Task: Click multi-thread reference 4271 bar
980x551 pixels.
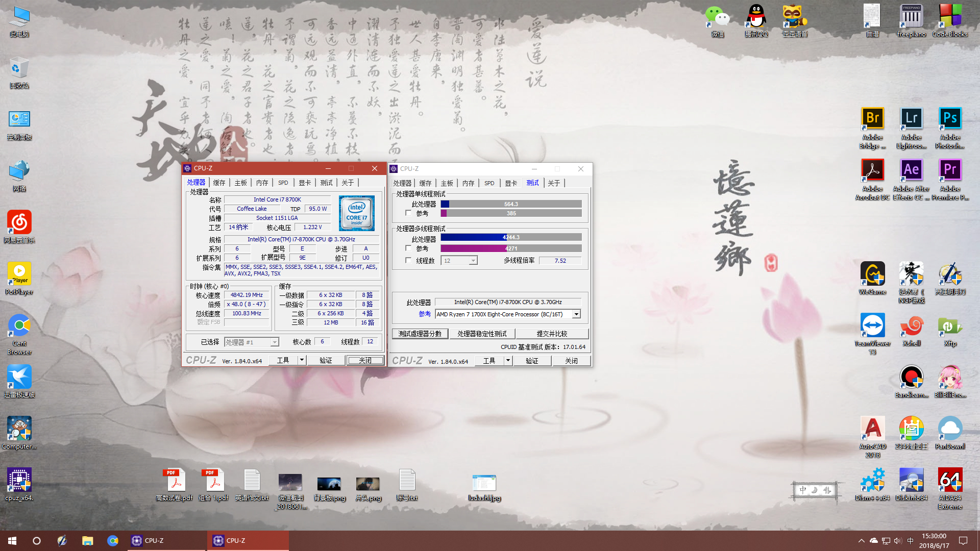Action: point(511,248)
